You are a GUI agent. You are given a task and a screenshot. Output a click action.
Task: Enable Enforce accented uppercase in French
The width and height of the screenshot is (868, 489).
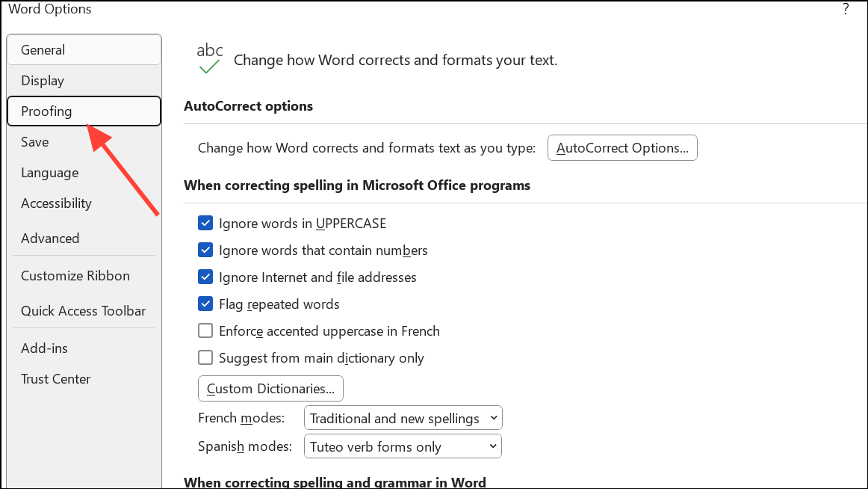[x=205, y=330]
